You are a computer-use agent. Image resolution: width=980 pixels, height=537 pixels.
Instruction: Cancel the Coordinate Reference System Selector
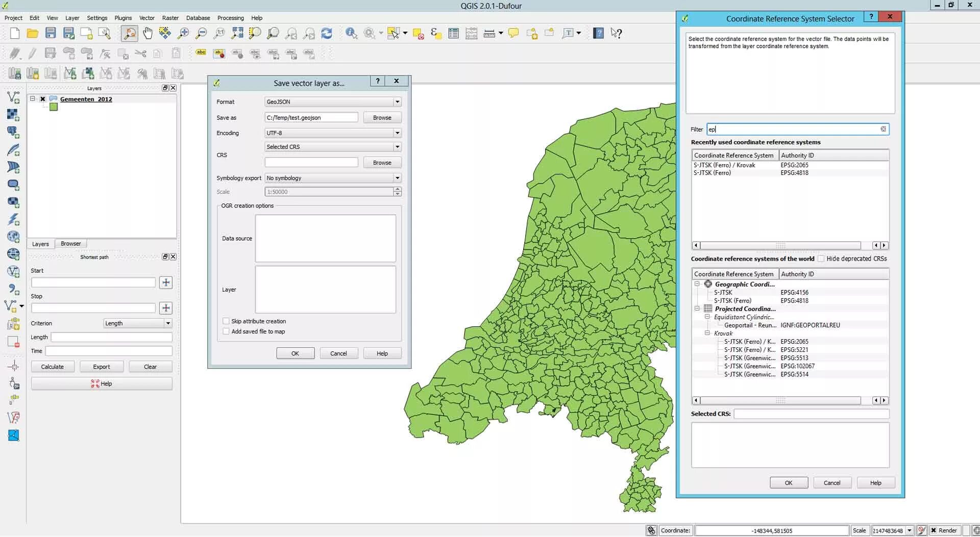pos(832,483)
